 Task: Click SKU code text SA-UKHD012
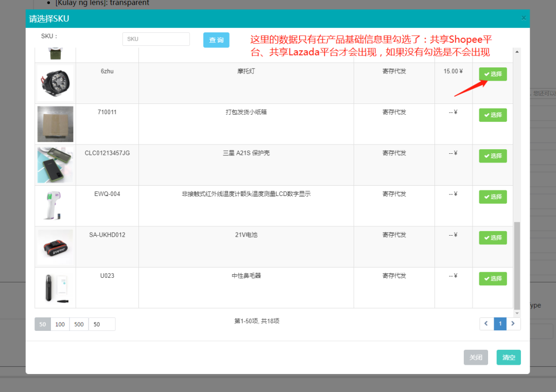pos(107,235)
